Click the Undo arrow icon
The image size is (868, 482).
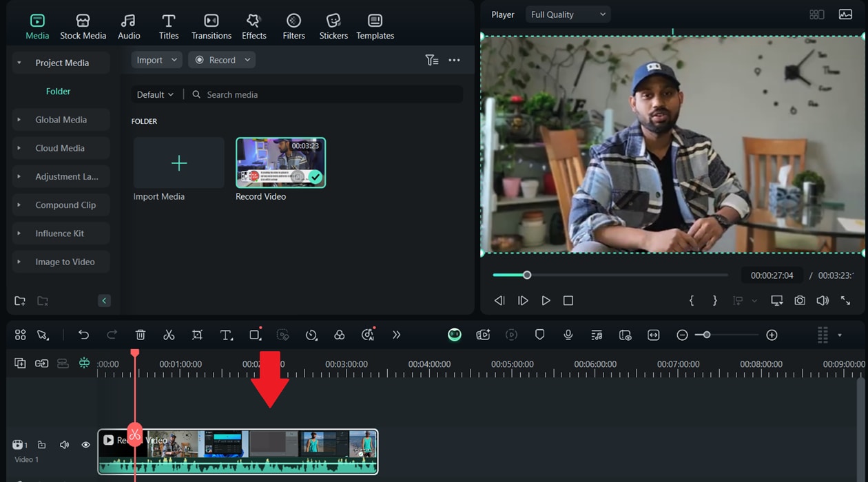(83, 335)
